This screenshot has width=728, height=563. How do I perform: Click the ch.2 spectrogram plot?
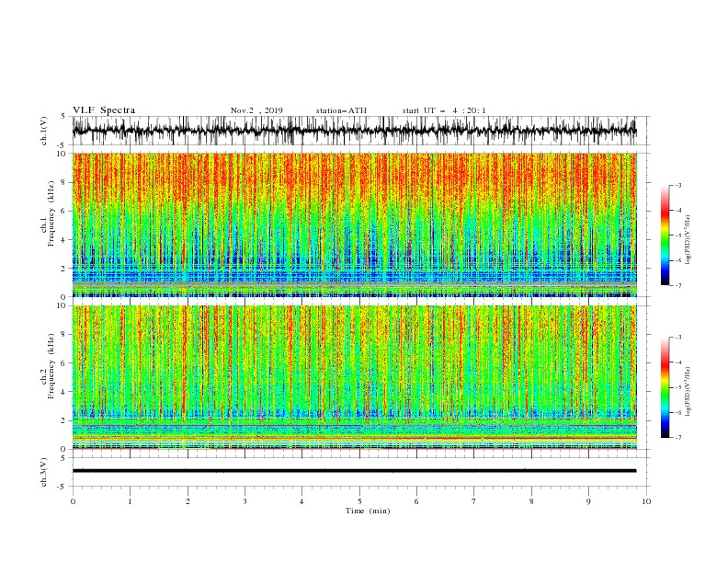click(x=355, y=377)
